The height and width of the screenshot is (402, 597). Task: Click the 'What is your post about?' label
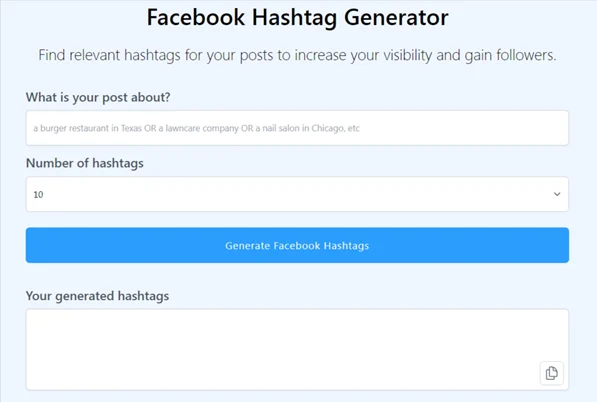[98, 97]
